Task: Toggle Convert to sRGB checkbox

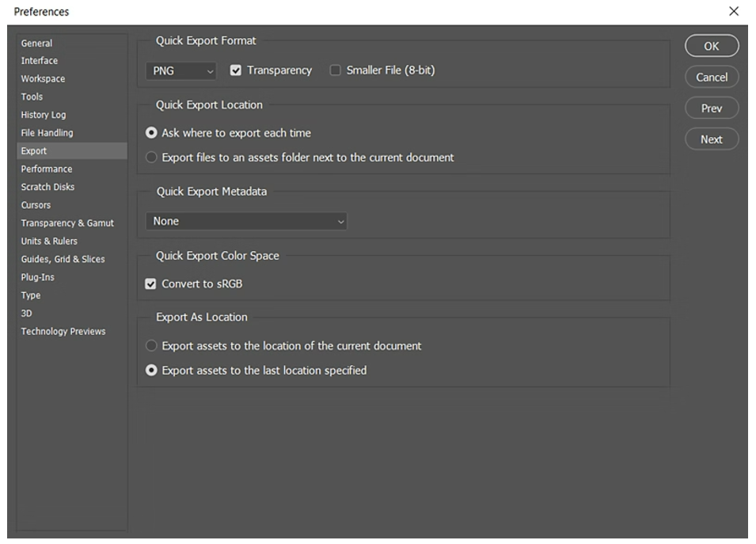Action: (x=150, y=284)
